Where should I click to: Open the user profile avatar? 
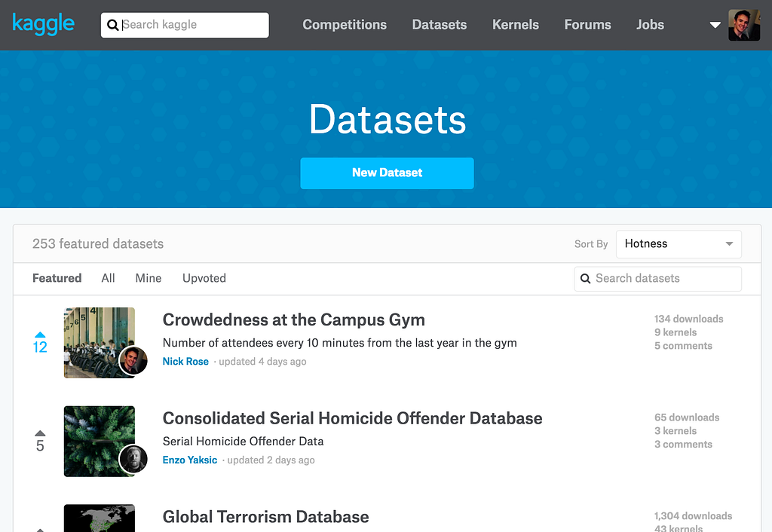[744, 25]
